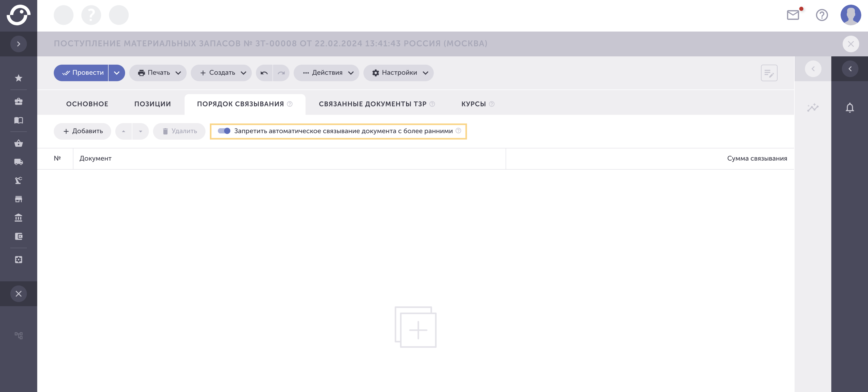868x392 pixels.
Task: Click the Добавить button
Action: click(x=82, y=131)
